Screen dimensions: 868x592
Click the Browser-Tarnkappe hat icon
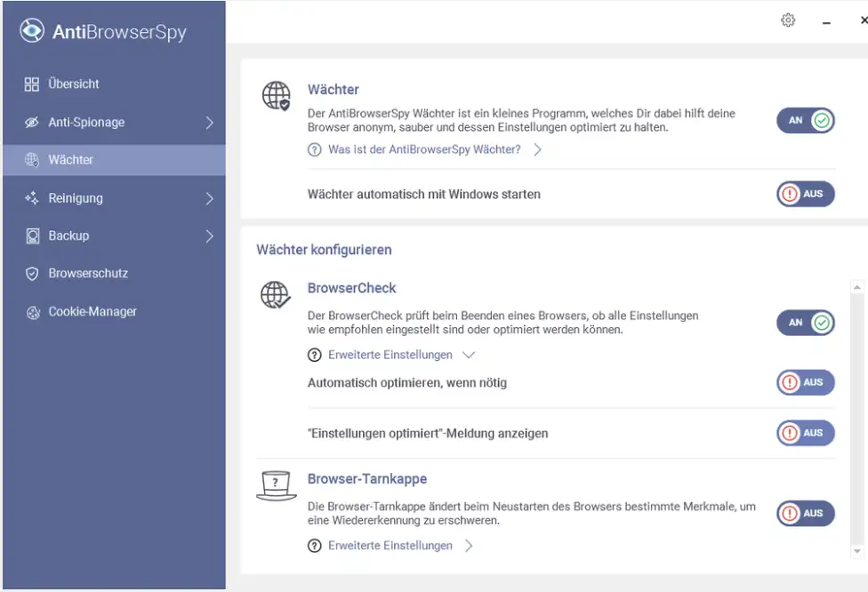point(276,485)
